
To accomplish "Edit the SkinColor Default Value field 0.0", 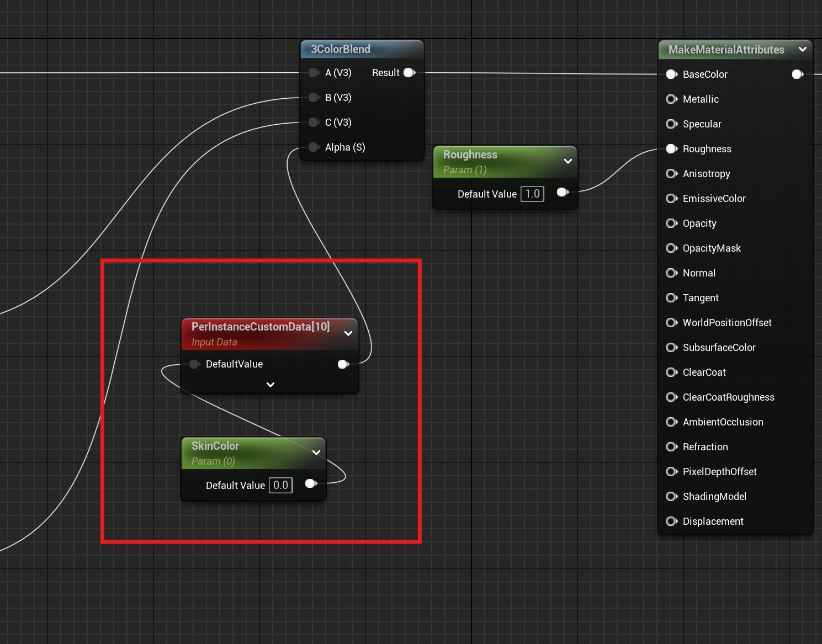I will pyautogui.click(x=280, y=485).
